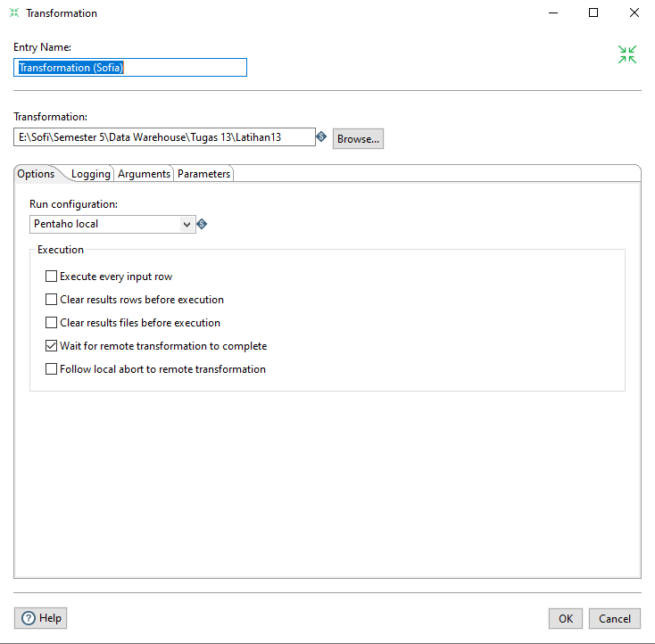Image resolution: width=655 pixels, height=644 pixels.
Task: Enable Execute every input row
Action: 51,277
